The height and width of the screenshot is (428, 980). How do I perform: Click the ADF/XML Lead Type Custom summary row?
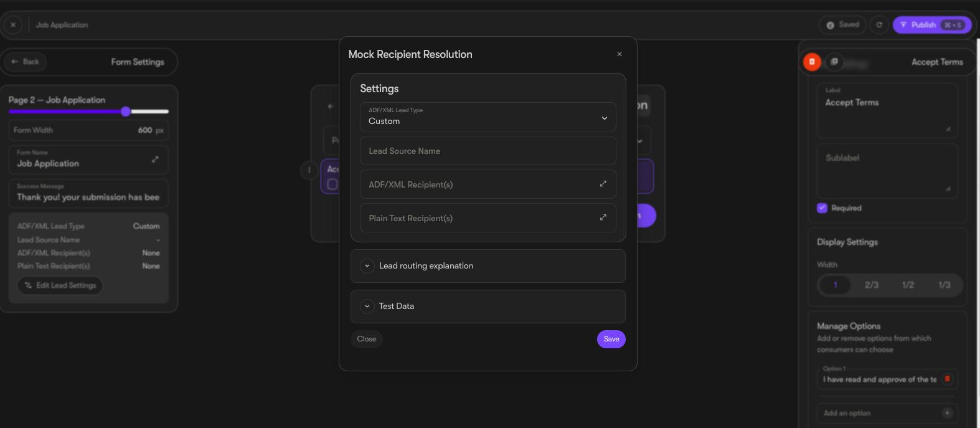88,226
